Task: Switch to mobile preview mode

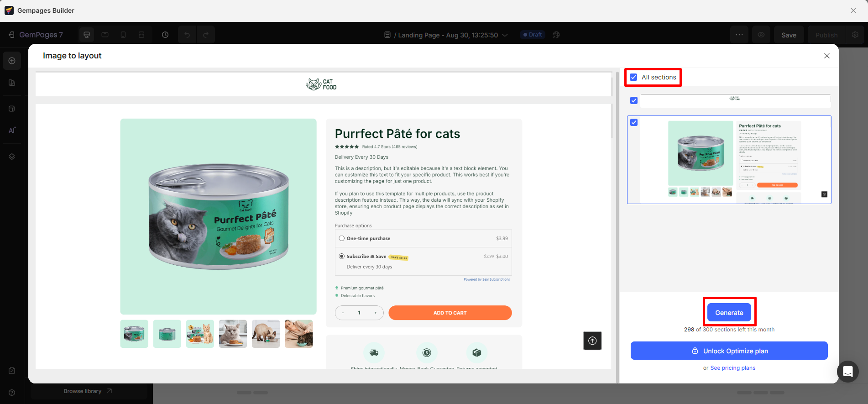Action: pos(123,34)
